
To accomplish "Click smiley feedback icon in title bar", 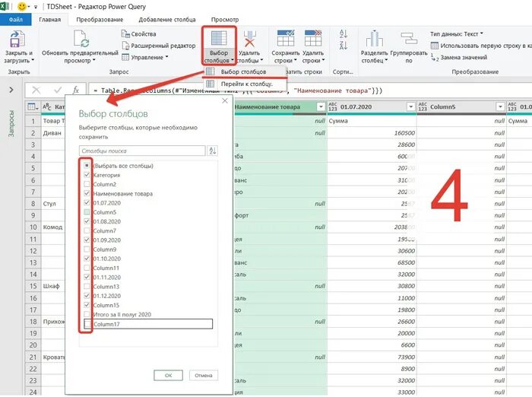I will coord(22,6).
